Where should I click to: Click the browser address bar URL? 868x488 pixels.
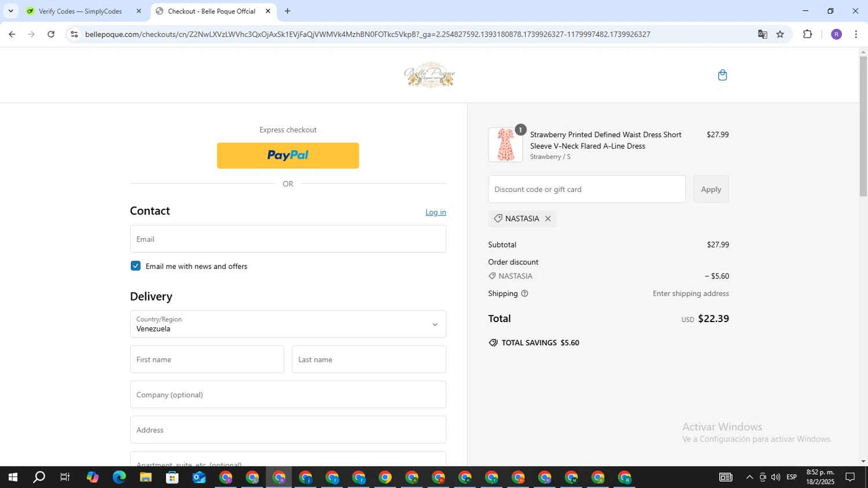(x=367, y=34)
